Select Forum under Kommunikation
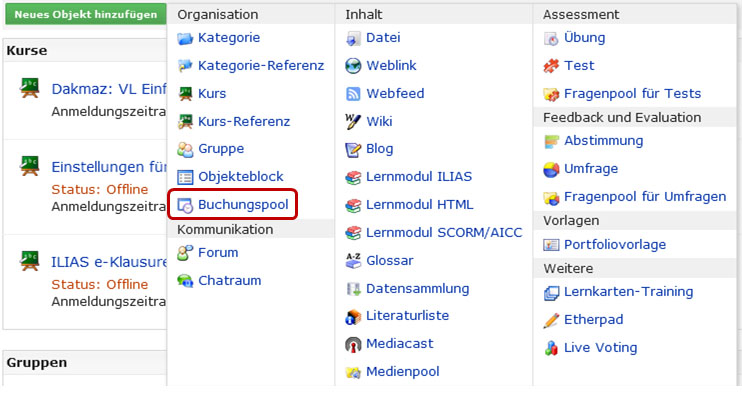The width and height of the screenshot is (742, 396). (x=218, y=253)
